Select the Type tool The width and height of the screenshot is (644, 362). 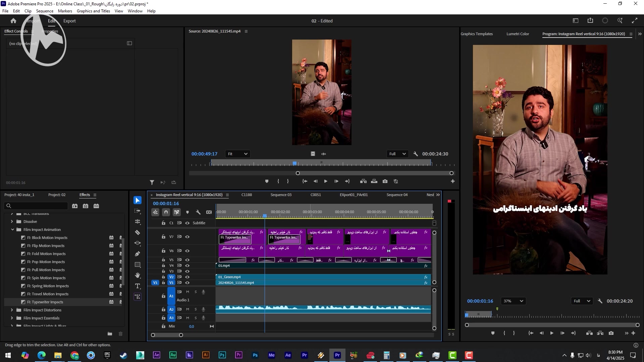point(138,286)
